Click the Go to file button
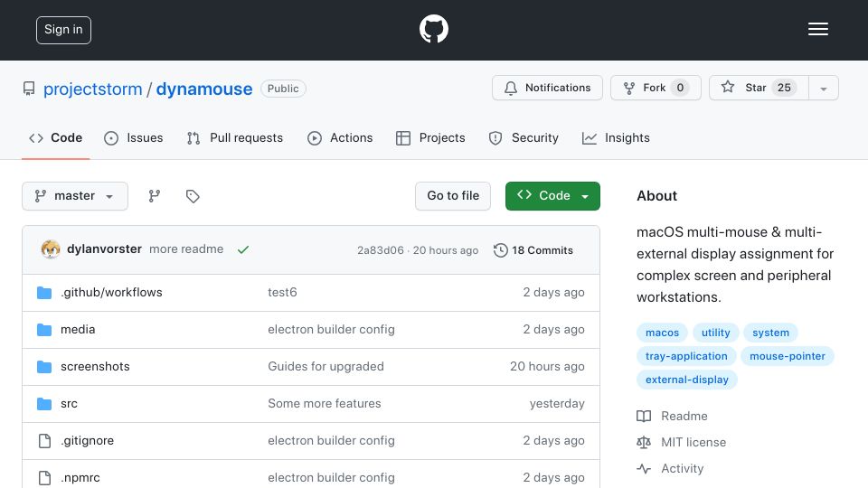868x488 pixels. 453,196
